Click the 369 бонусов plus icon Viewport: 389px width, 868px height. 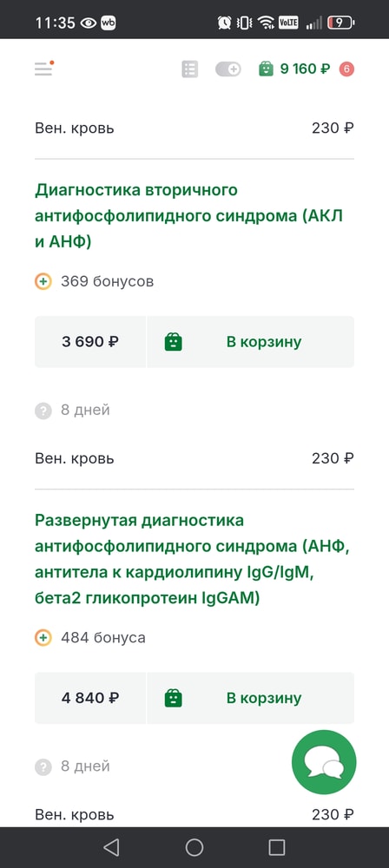click(x=43, y=282)
